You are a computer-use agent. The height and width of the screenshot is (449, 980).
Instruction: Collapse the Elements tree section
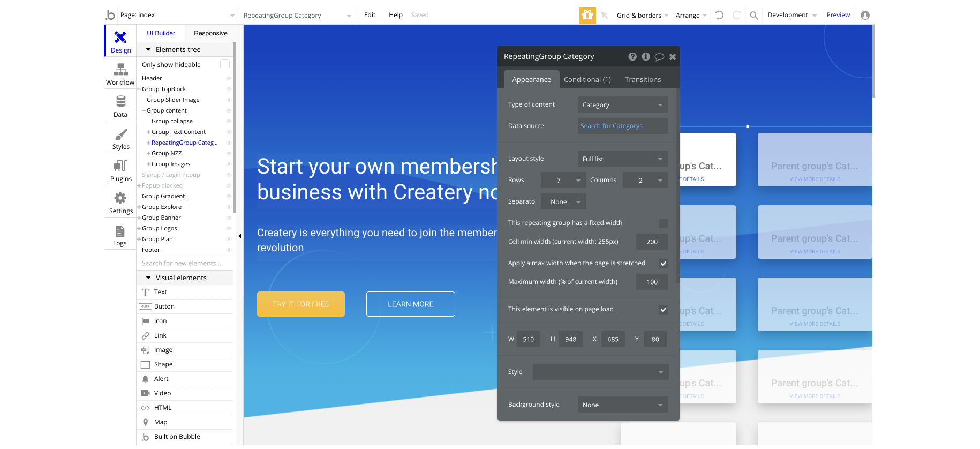pos(148,50)
